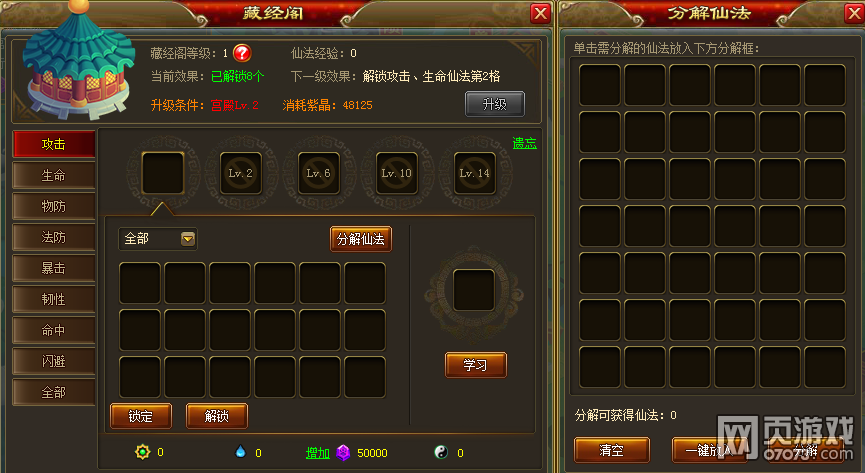This screenshot has width=865, height=473.
Task: Click the blue water drop icon
Action: click(240, 451)
